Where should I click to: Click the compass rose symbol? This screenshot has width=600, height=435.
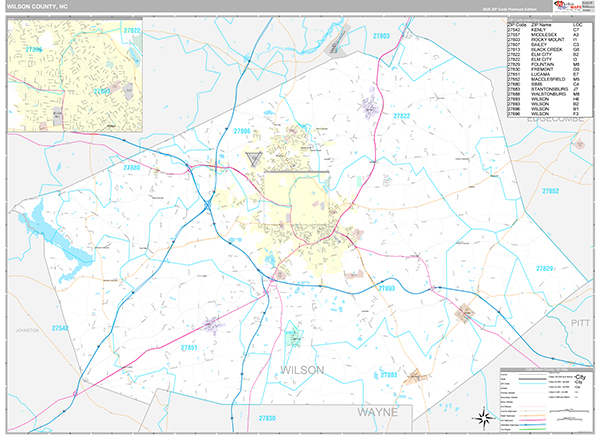click(483, 418)
